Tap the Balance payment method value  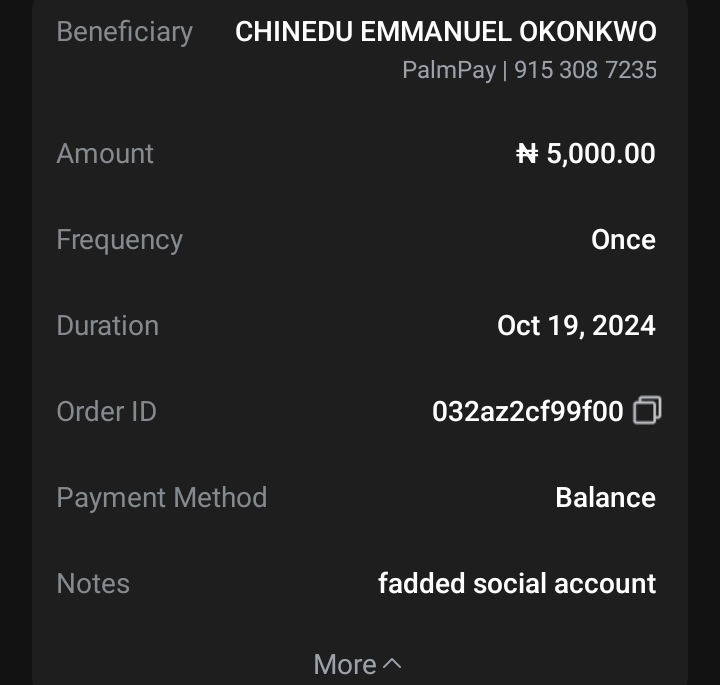[x=605, y=498]
